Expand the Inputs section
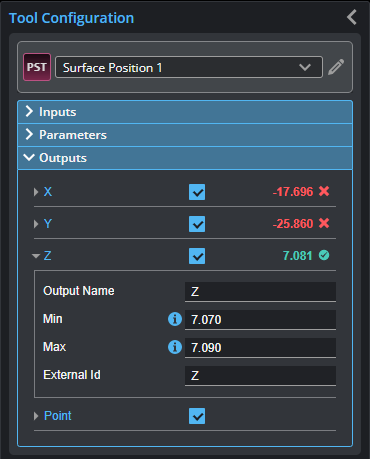The image size is (370, 459). click(185, 112)
